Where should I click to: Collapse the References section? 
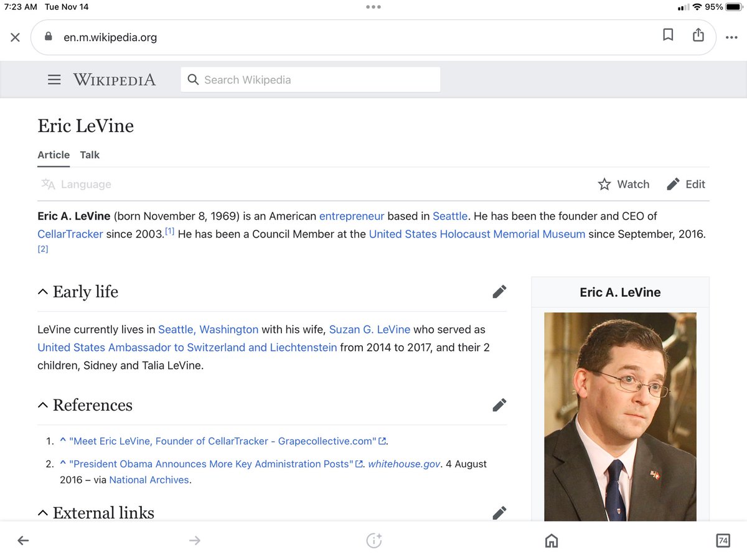43,405
